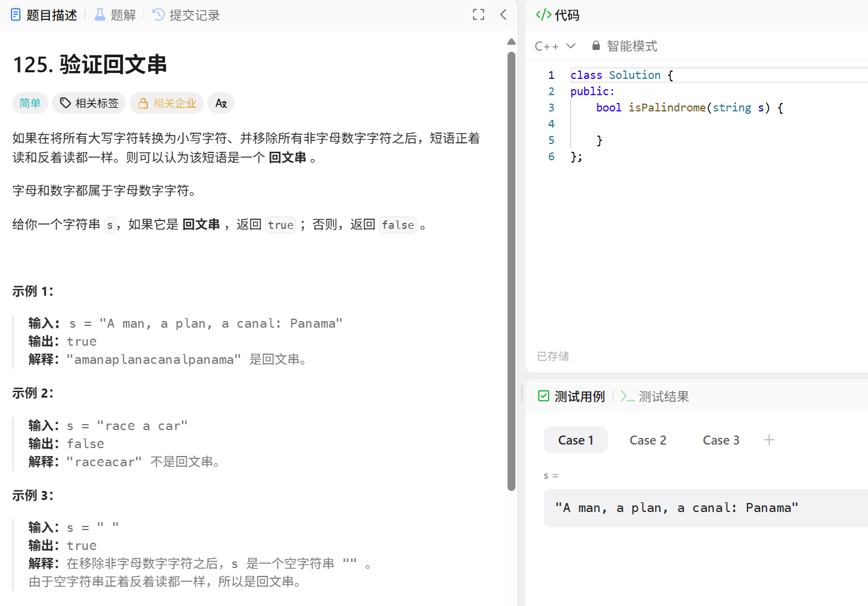This screenshot has width=868, height=606.
Task: Click the inline code word true
Action: (281, 225)
